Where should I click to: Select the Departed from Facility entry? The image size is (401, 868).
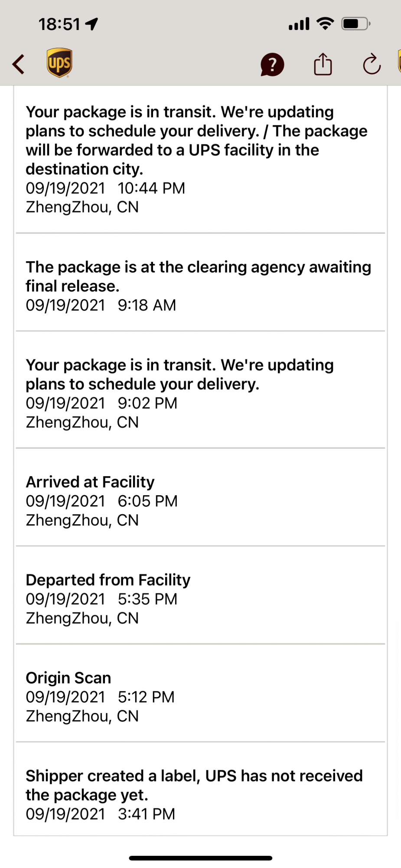pos(200,595)
